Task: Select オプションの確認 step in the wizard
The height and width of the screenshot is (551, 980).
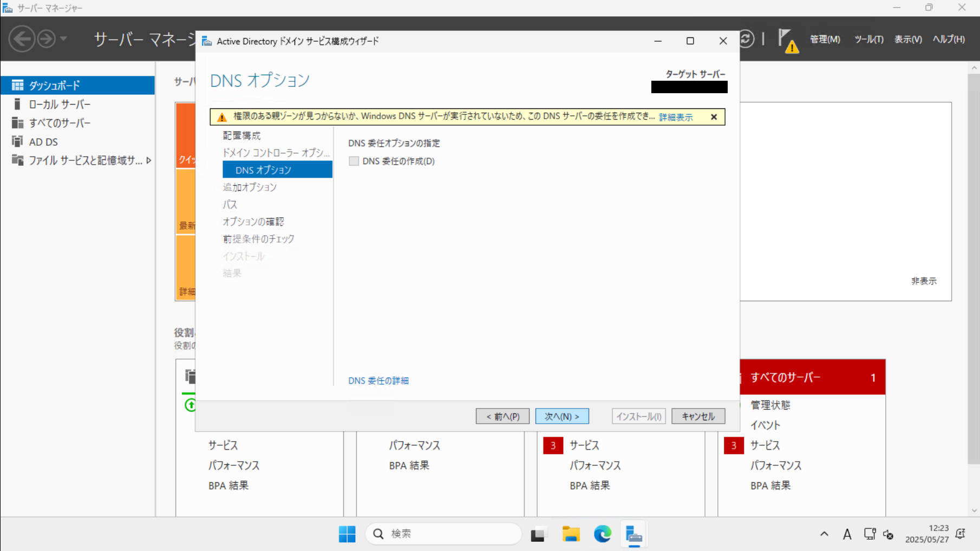Action: point(253,222)
